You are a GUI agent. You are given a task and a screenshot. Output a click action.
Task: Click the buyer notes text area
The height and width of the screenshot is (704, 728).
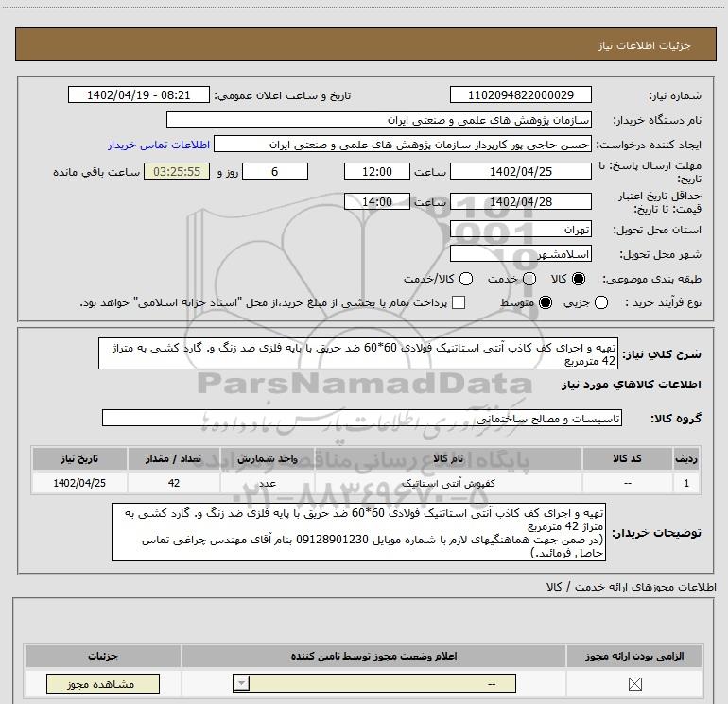point(358,532)
